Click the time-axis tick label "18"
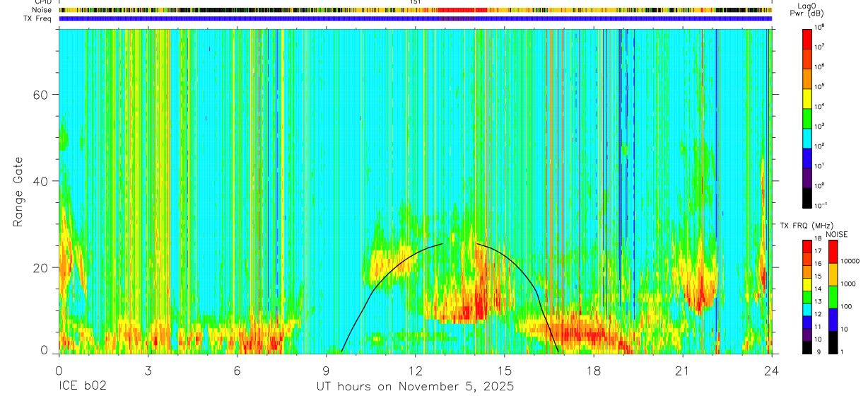 pyautogui.click(x=594, y=371)
